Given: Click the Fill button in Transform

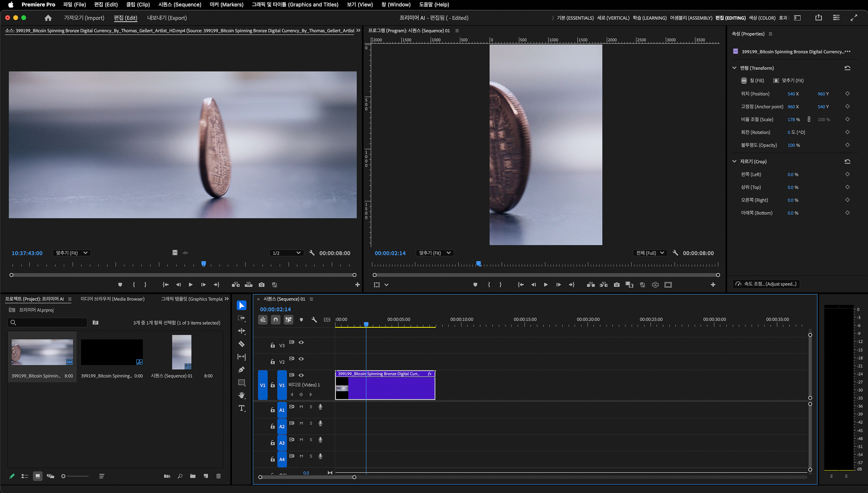Looking at the screenshot, I should coord(753,81).
